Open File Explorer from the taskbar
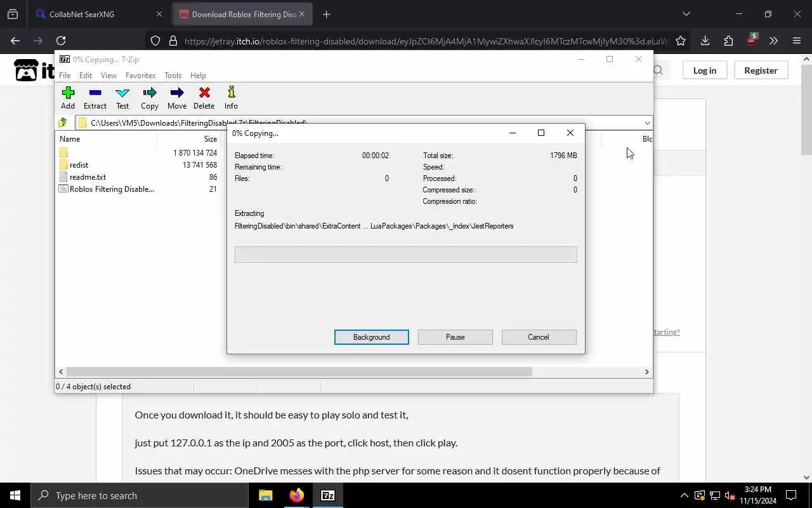 265,495
